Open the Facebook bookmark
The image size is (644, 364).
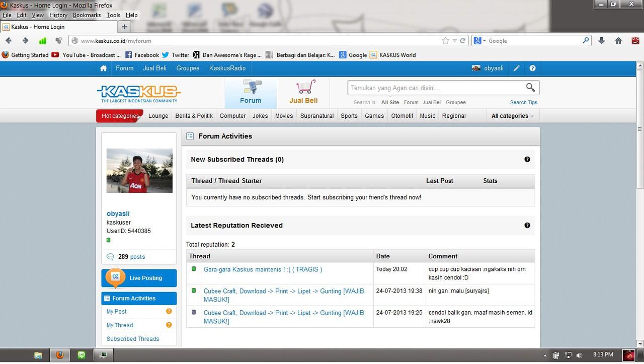tap(142, 55)
